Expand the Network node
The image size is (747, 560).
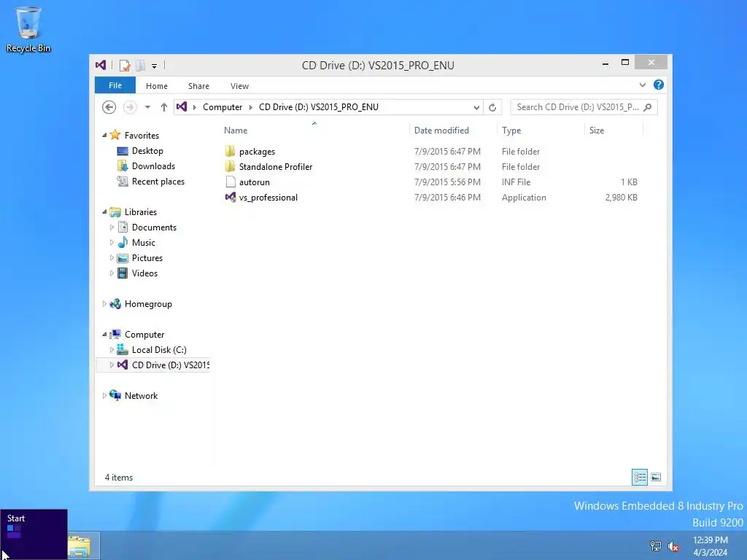[x=104, y=396]
